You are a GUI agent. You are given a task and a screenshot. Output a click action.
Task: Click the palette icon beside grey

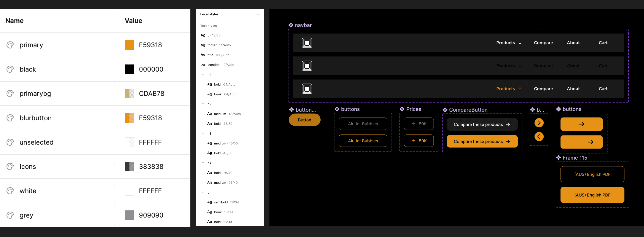point(10,215)
